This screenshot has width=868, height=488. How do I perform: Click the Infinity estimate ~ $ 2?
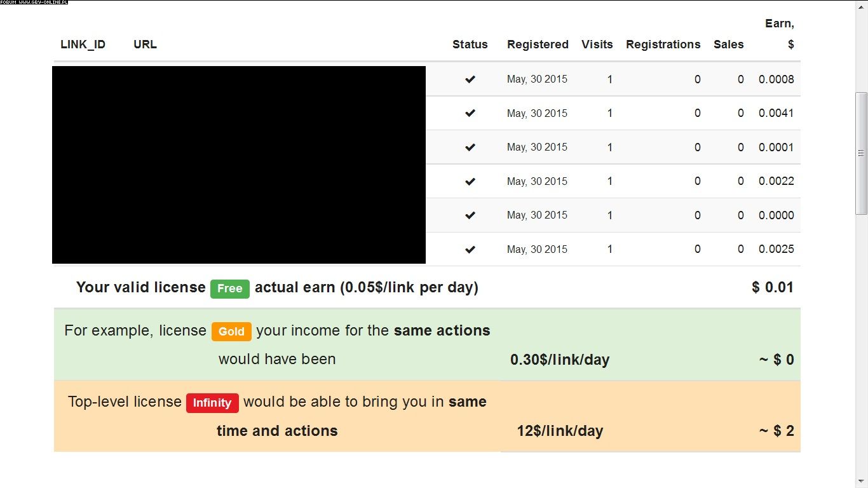(x=776, y=431)
